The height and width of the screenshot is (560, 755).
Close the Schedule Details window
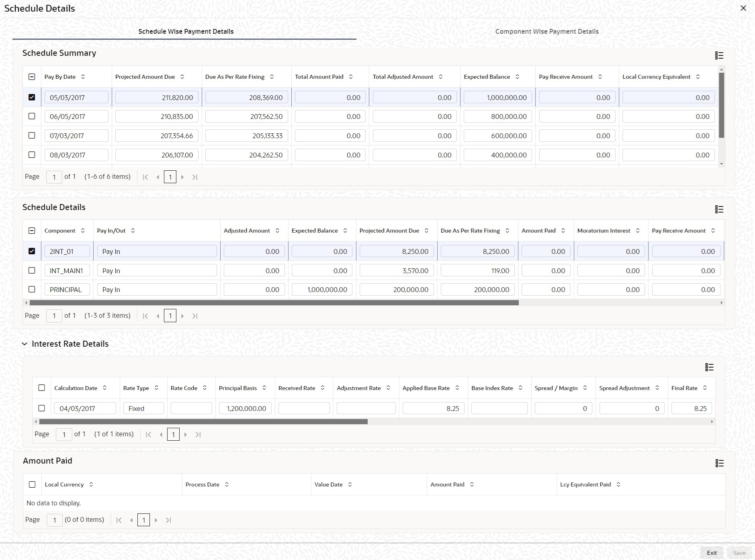(x=743, y=8)
